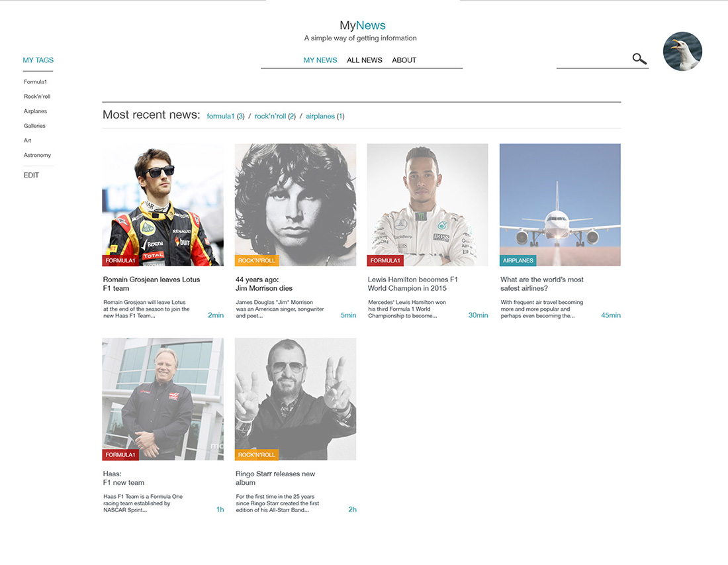Click the ROCK'N'ROLL badge on Ringo Starr photo

tap(257, 455)
